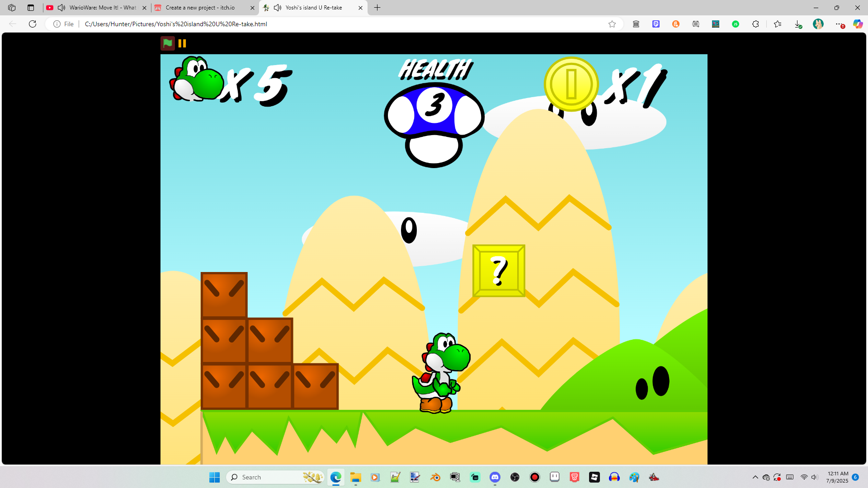Mute audio on the WarioWare tab
The width and height of the screenshot is (868, 488).
(61, 8)
